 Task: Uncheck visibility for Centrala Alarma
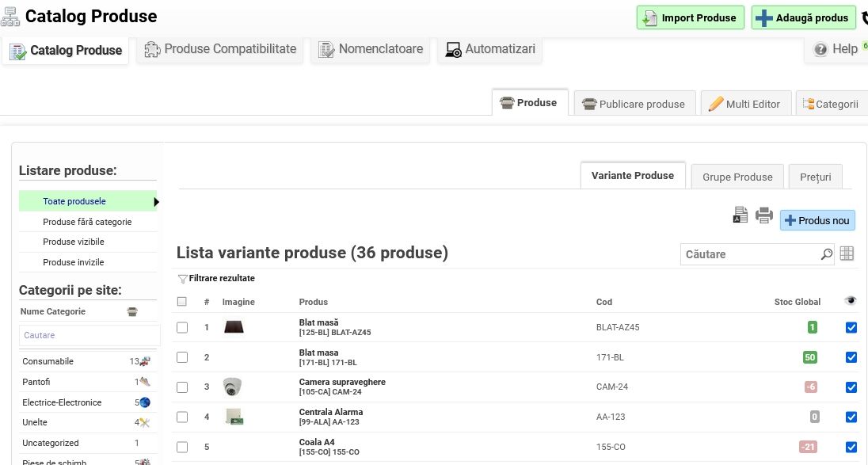[851, 417]
